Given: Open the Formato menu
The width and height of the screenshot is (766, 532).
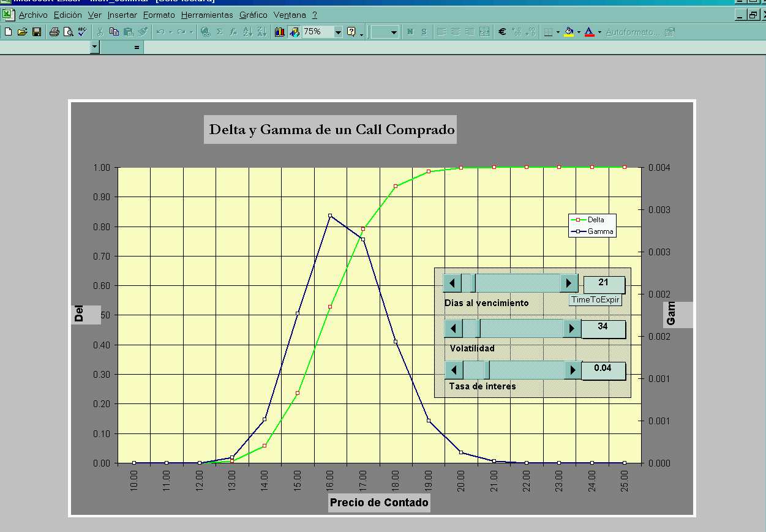Looking at the screenshot, I should coord(159,15).
